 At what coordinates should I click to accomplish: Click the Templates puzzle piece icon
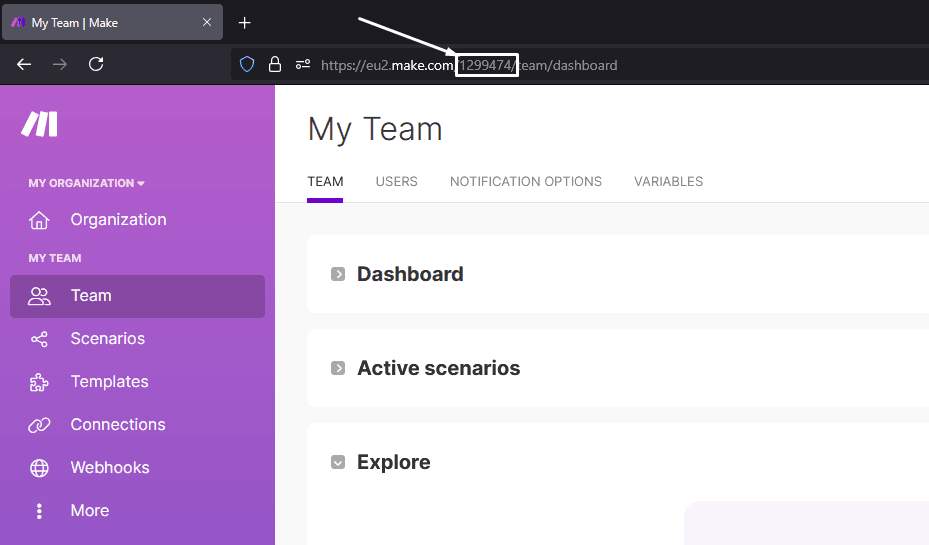[x=39, y=382]
